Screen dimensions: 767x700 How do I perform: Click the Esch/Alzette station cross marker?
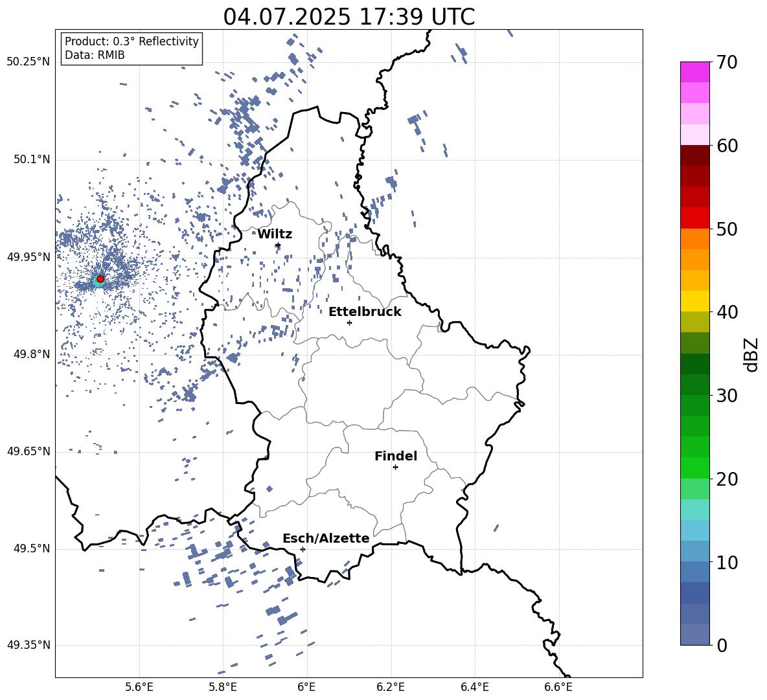303,549
